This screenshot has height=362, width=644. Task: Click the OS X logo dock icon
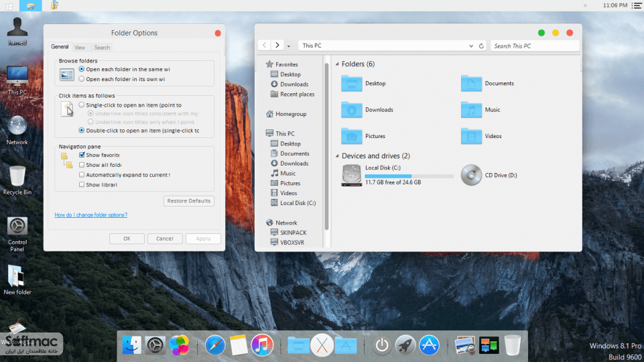click(x=322, y=345)
